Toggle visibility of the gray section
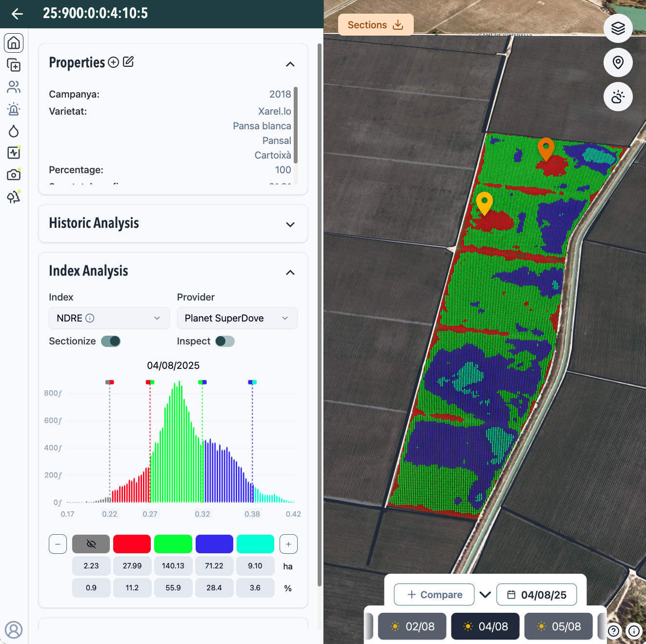 (x=91, y=544)
